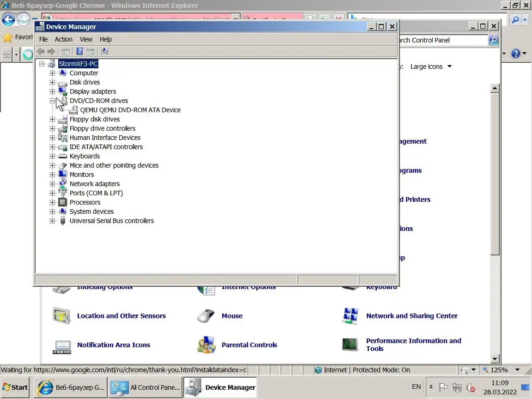Open the Parental Controls link

point(249,345)
